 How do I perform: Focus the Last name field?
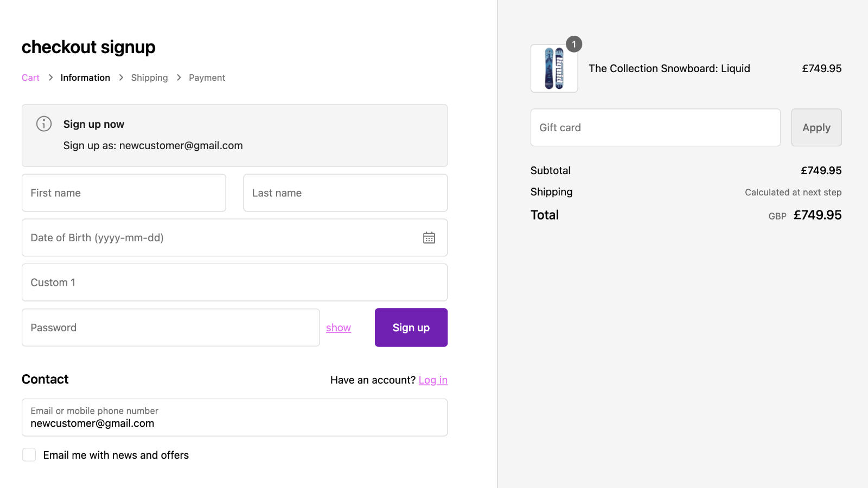(345, 193)
